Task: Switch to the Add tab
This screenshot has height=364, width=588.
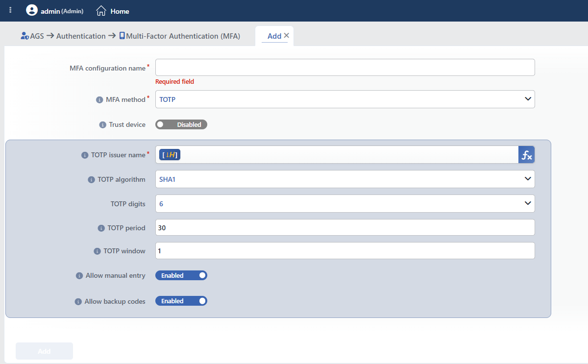Action: [x=274, y=36]
